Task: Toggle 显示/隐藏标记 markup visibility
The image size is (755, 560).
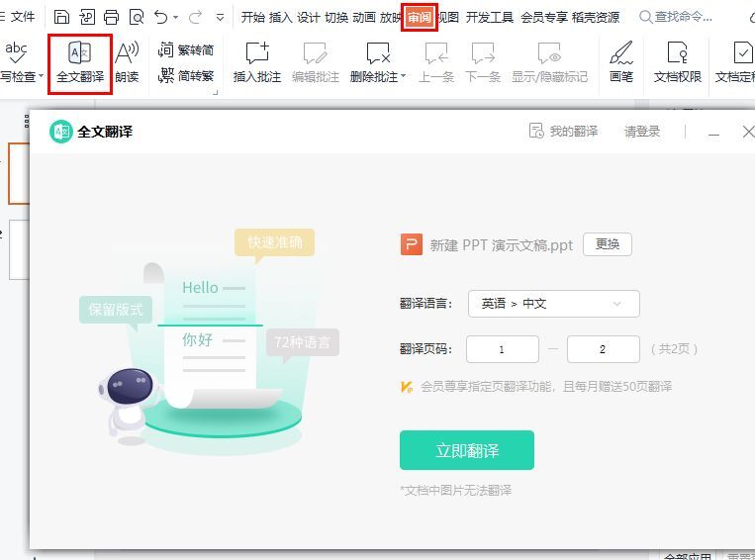Action: pyautogui.click(x=549, y=62)
